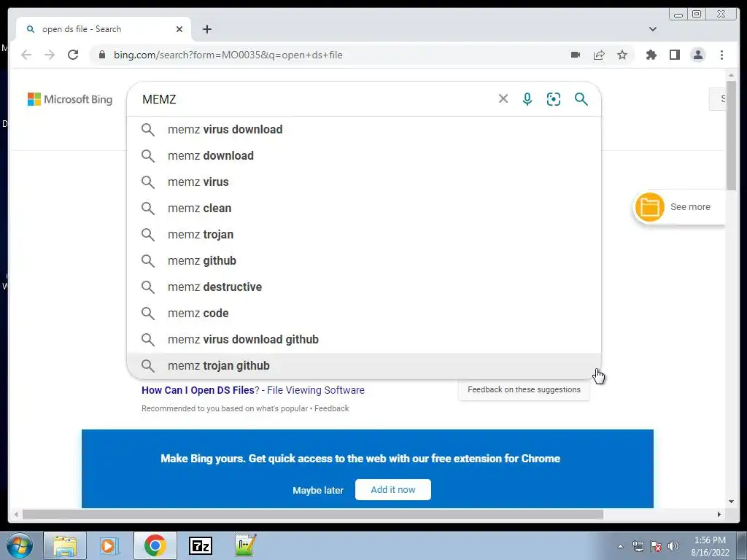747x560 pixels.
Task: Click the scrollbar down arrow
Action: (731, 502)
